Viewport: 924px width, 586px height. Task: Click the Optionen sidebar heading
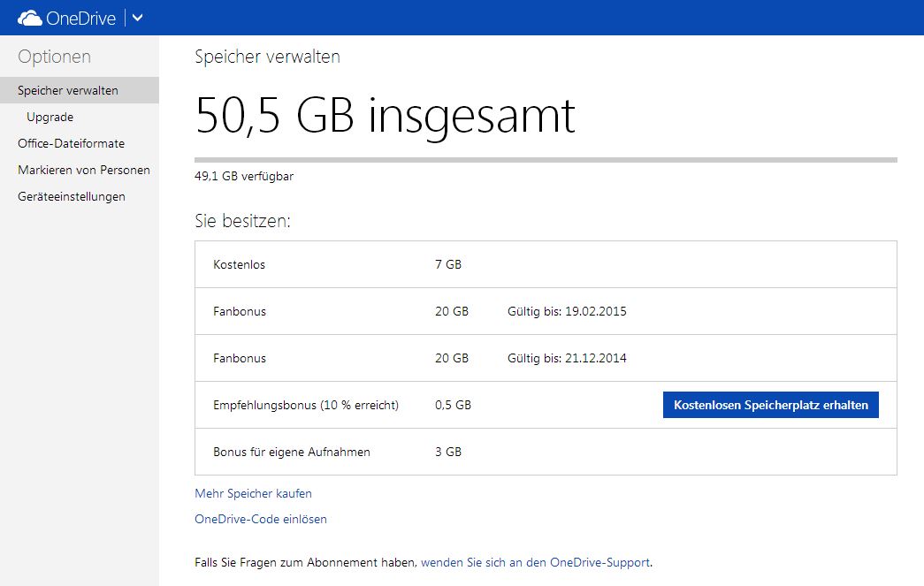coord(54,57)
